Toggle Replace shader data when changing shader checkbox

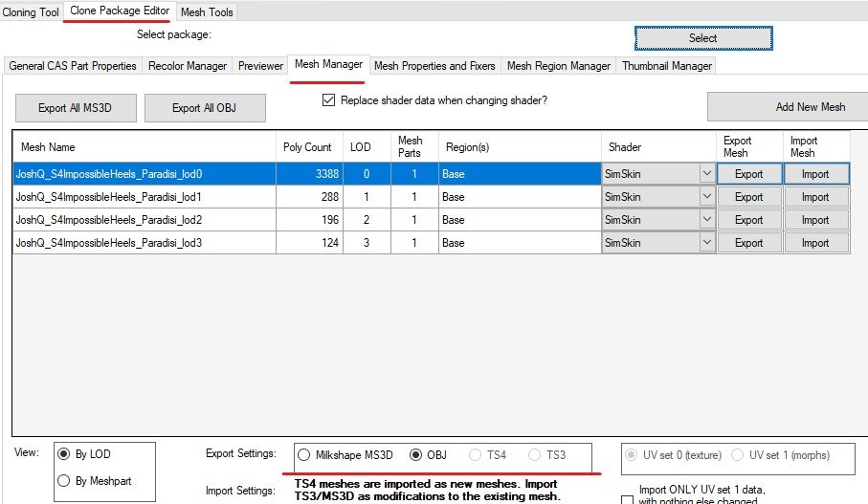coord(329,100)
